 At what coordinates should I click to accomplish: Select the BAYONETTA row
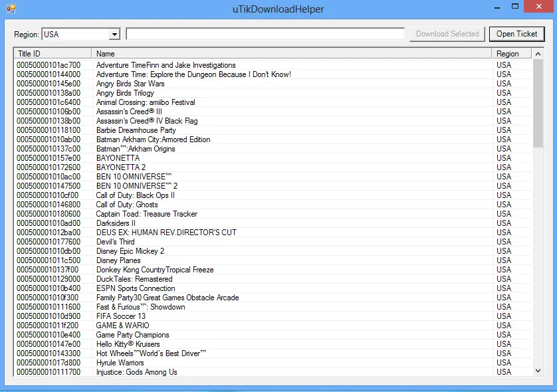click(x=273, y=158)
